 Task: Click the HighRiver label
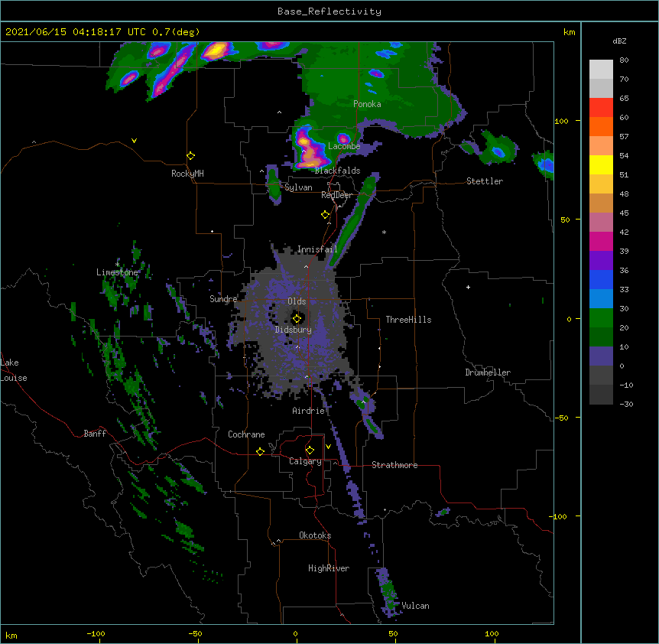(329, 568)
